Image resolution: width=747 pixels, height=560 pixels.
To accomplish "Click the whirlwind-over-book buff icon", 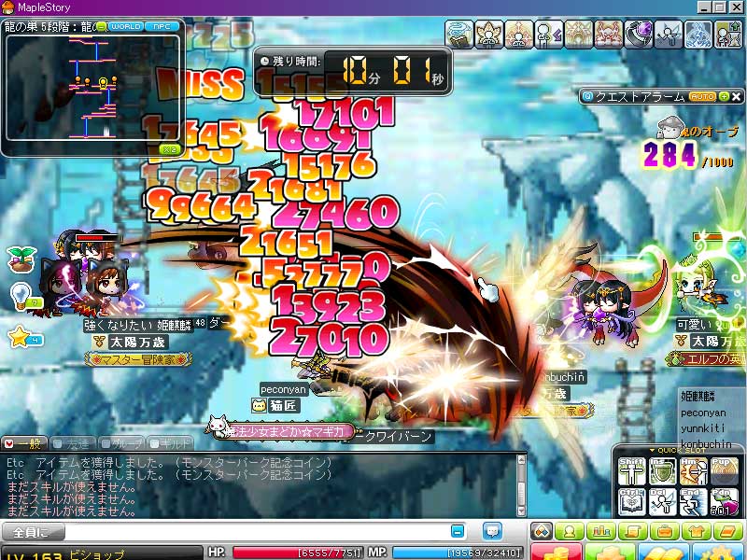I will 459,35.
